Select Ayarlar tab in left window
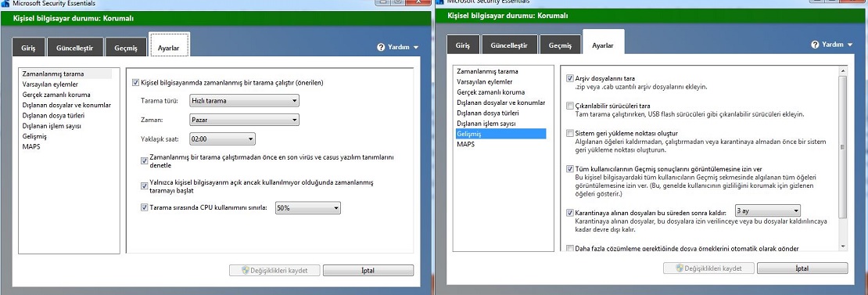 pyautogui.click(x=170, y=45)
